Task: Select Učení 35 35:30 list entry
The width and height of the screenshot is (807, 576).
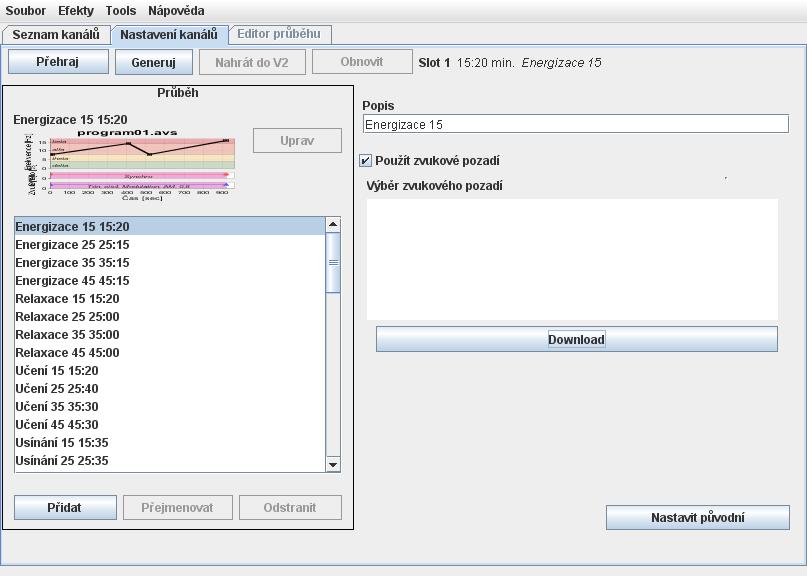Action: 57,407
